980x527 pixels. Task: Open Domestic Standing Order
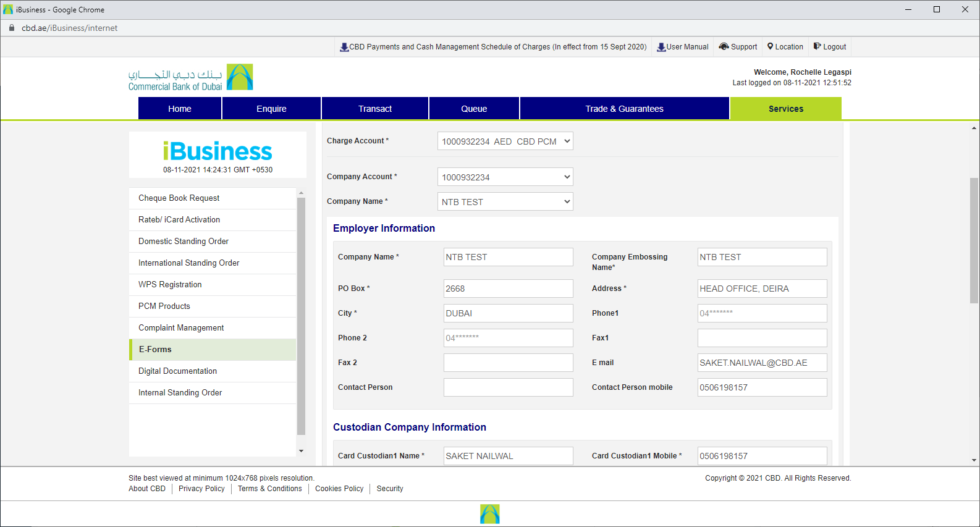(213, 242)
